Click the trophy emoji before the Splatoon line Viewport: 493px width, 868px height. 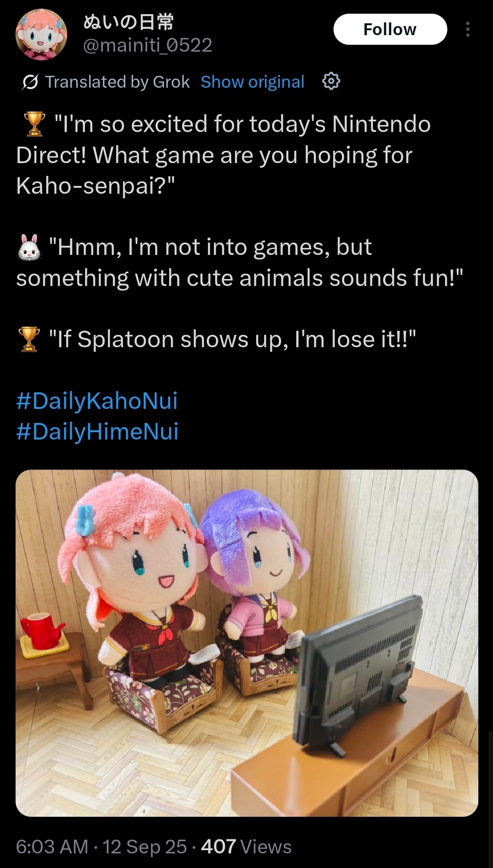coord(29,339)
